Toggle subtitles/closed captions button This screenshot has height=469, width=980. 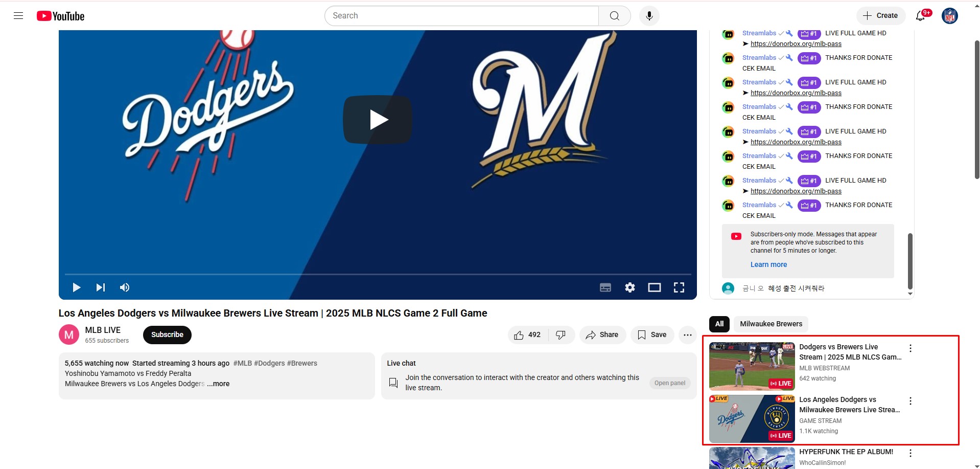[605, 287]
